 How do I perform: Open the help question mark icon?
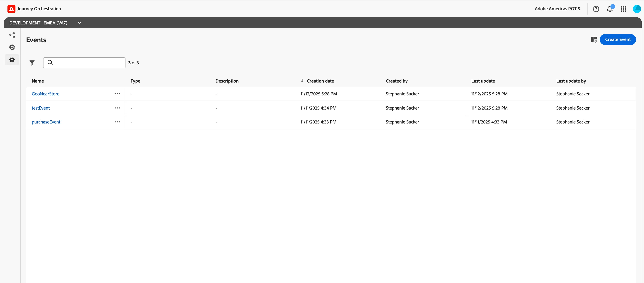596,9
